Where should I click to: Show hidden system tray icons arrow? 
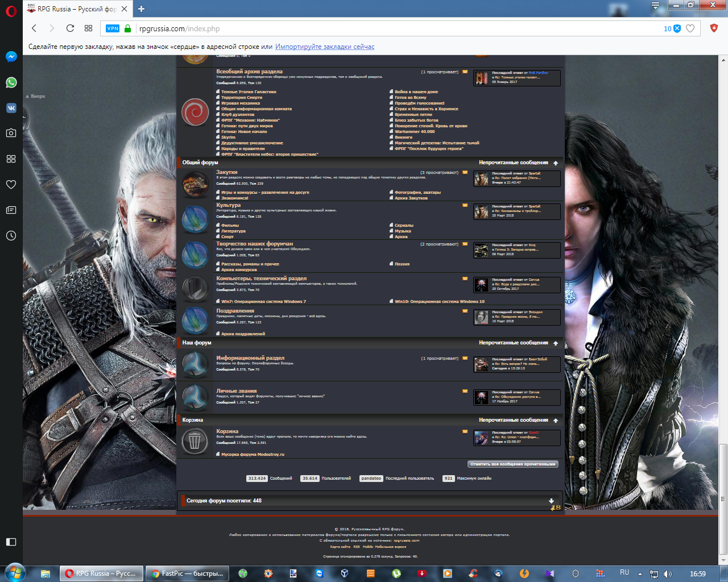(x=640, y=574)
